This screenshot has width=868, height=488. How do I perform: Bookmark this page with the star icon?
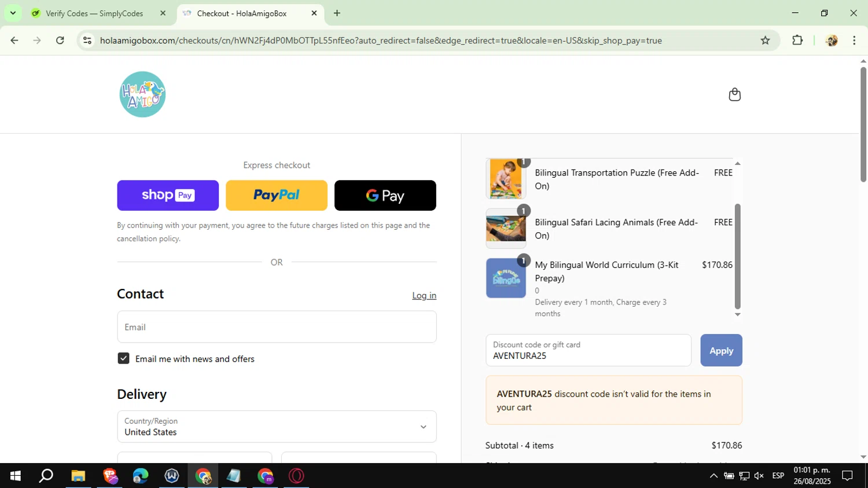pos(765,41)
